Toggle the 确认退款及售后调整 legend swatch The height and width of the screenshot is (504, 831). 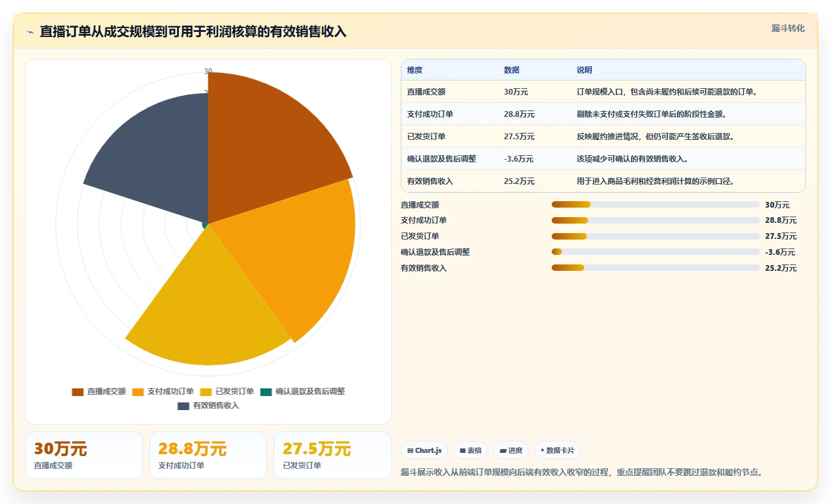(266, 392)
